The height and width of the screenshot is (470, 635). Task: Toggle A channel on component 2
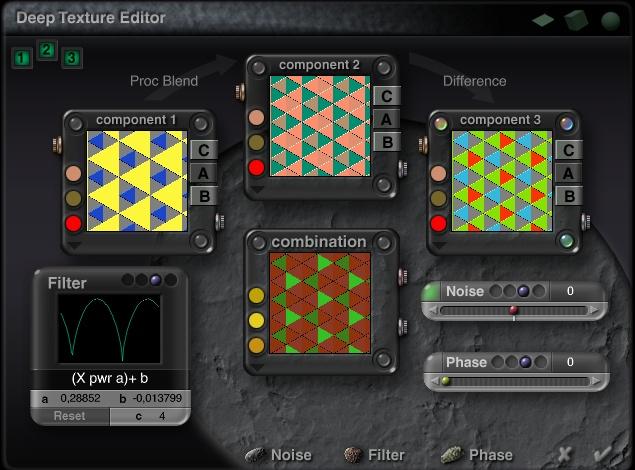(x=387, y=119)
